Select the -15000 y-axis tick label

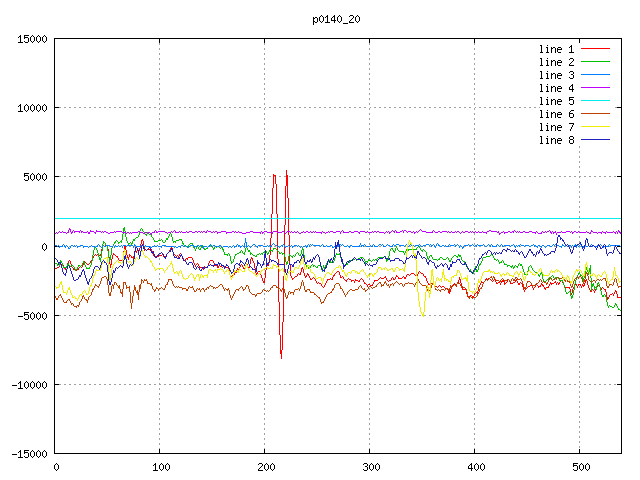point(26,454)
